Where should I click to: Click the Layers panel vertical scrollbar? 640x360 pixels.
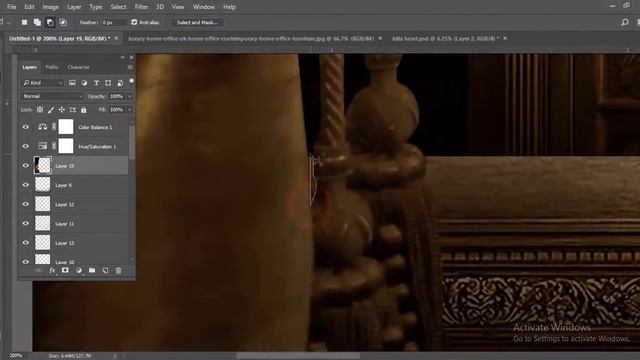tap(132, 141)
